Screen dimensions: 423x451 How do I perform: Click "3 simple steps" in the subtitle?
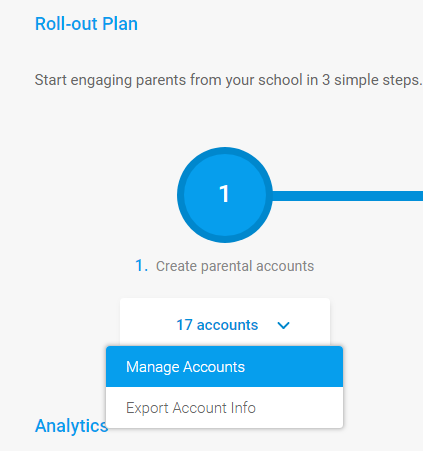[372, 80]
